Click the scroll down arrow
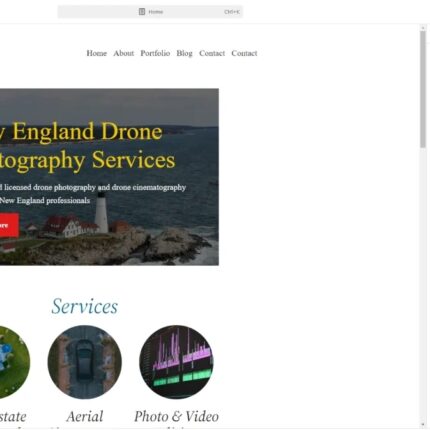Screen dimensions: 430x430 423,425
